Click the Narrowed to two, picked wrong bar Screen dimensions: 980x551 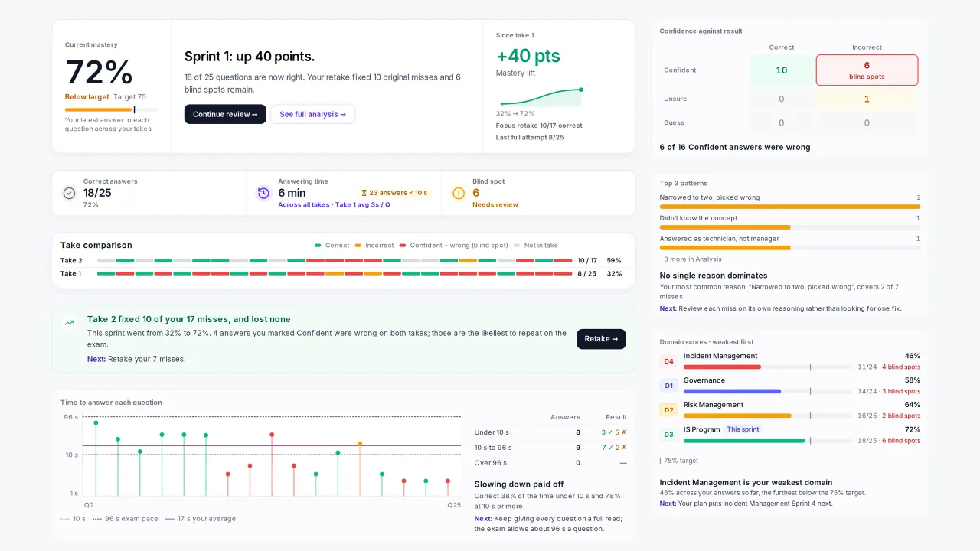790,207
